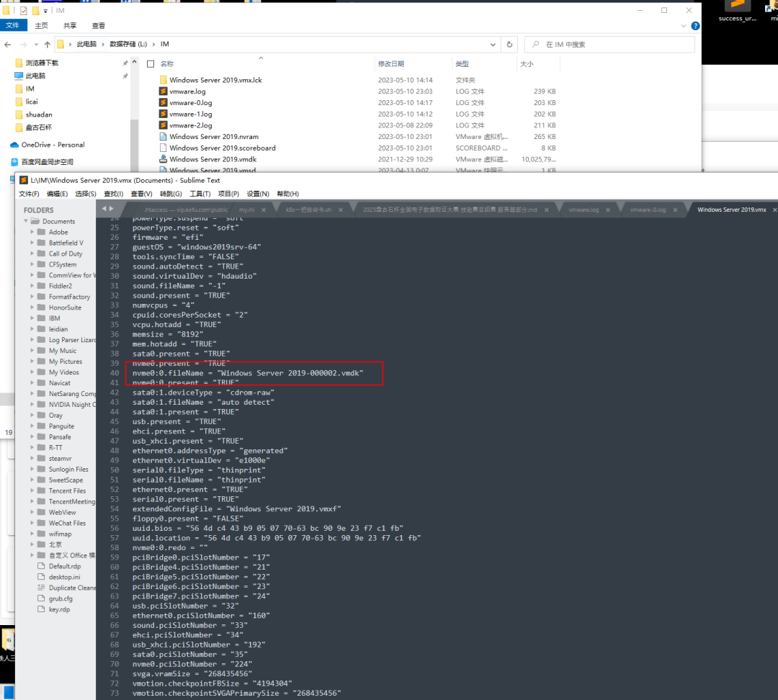Viewport: 778px width, 700px height.
Task: Click the vmware-2.log file icon
Action: pos(163,125)
